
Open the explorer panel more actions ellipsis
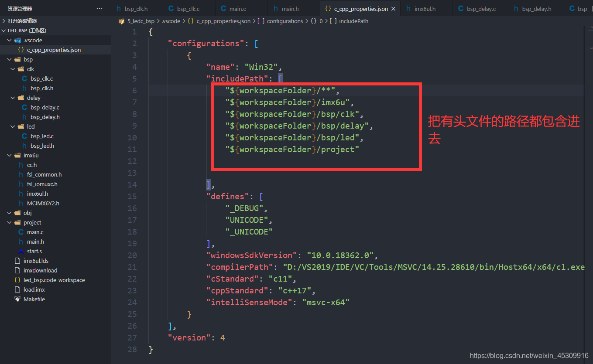tap(99, 9)
